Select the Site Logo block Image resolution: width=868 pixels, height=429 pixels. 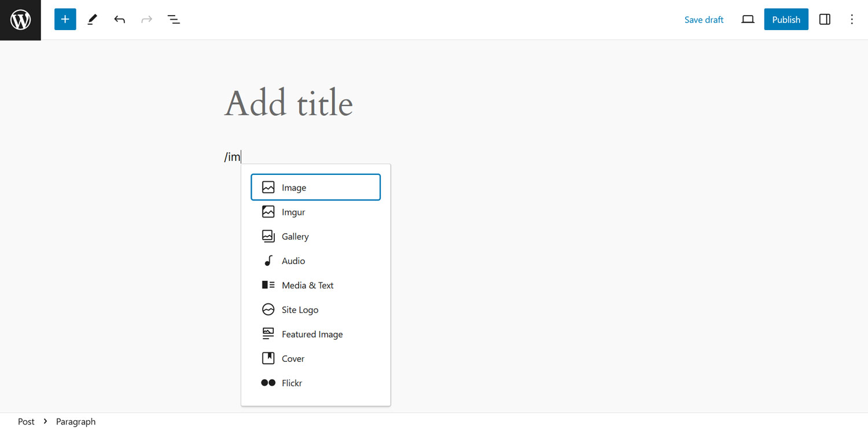[x=315, y=309]
